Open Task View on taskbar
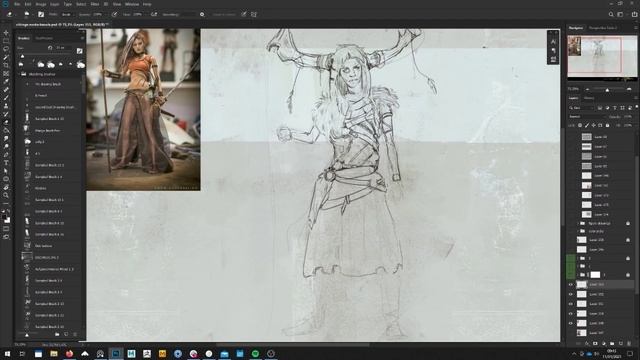The image size is (640, 360). (x=22, y=353)
